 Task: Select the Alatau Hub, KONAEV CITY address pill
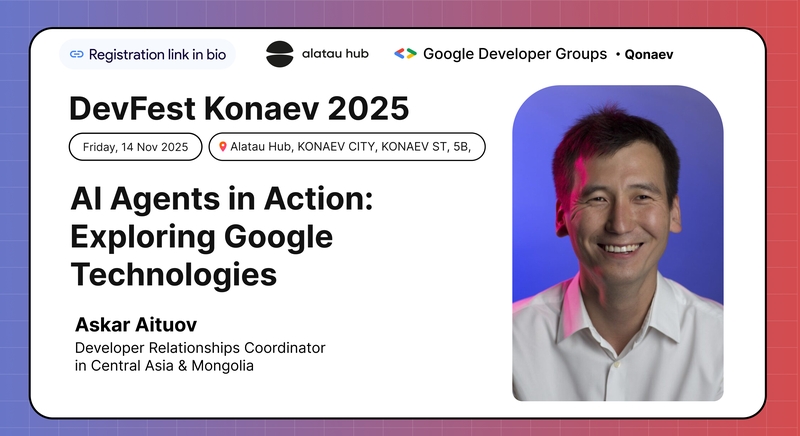347,147
